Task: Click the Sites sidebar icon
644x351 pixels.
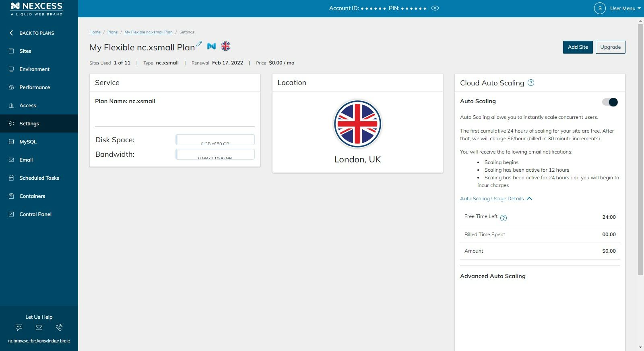Action: (11, 51)
